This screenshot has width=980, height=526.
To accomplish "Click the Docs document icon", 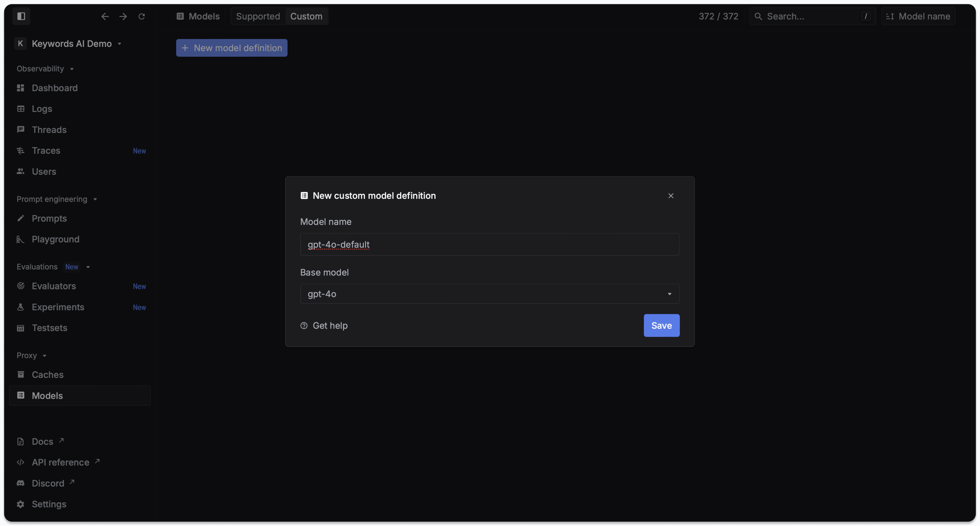I will pos(20,442).
